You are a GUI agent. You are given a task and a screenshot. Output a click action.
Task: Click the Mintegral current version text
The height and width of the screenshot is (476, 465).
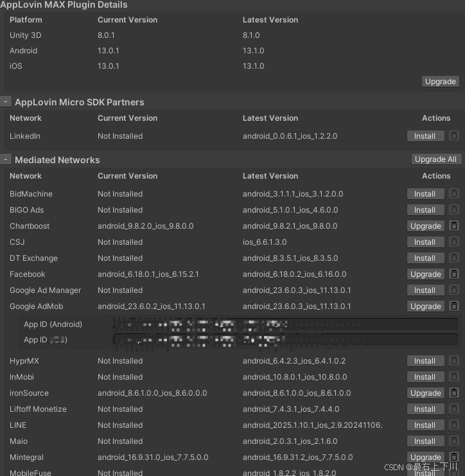coord(153,457)
